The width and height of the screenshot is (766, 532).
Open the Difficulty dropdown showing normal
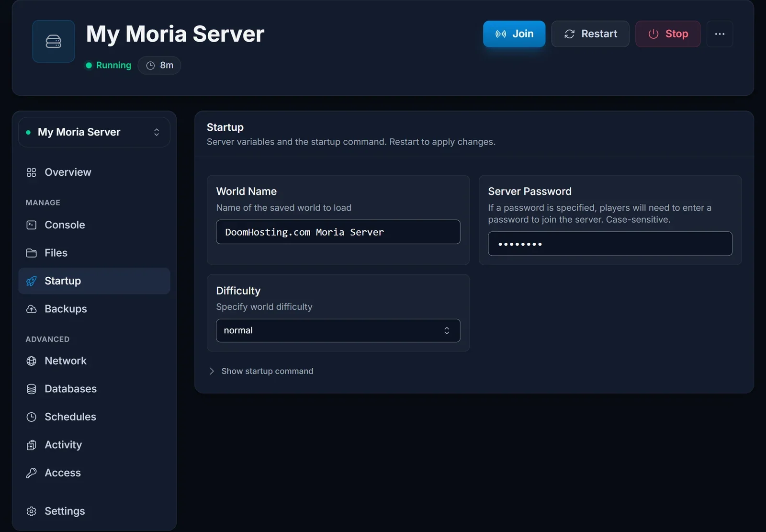point(338,331)
